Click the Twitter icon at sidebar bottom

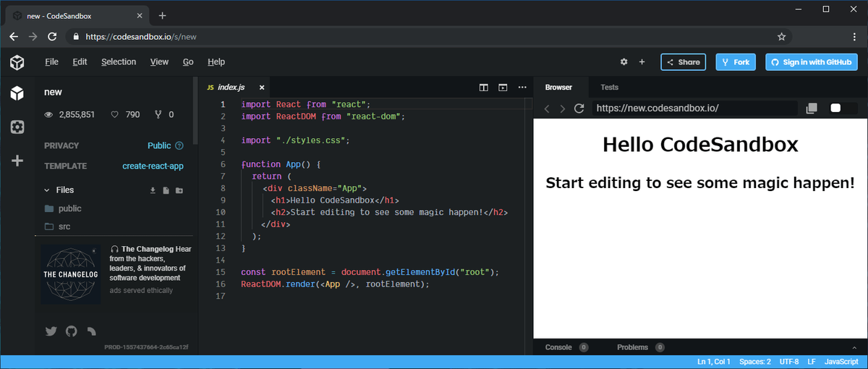coord(51,331)
